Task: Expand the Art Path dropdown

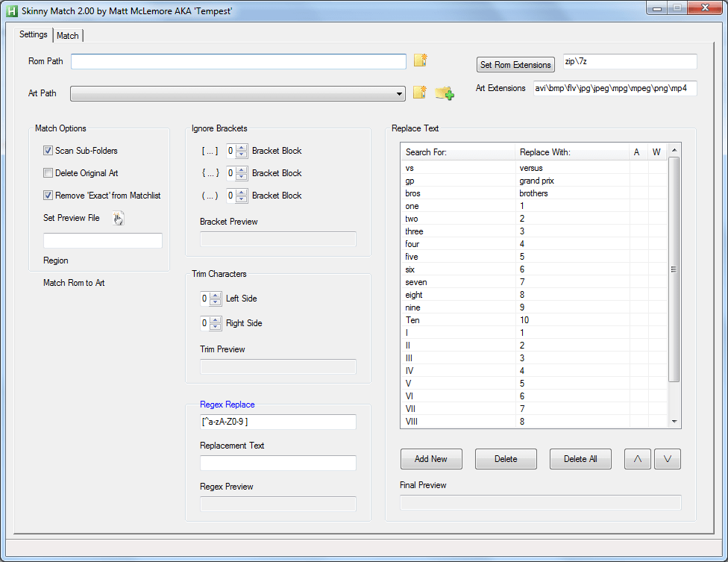Action: 401,93
